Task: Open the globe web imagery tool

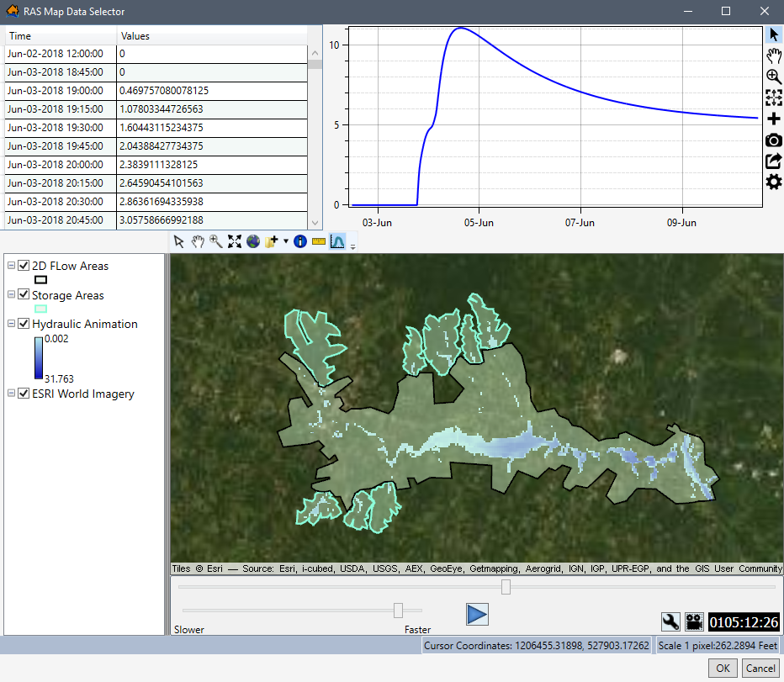Action: coord(253,241)
